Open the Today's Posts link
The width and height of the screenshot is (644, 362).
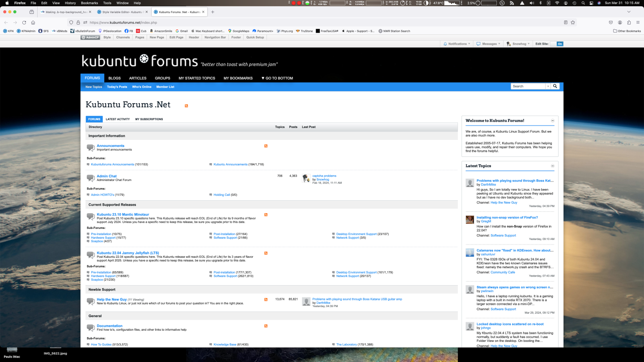(117, 87)
